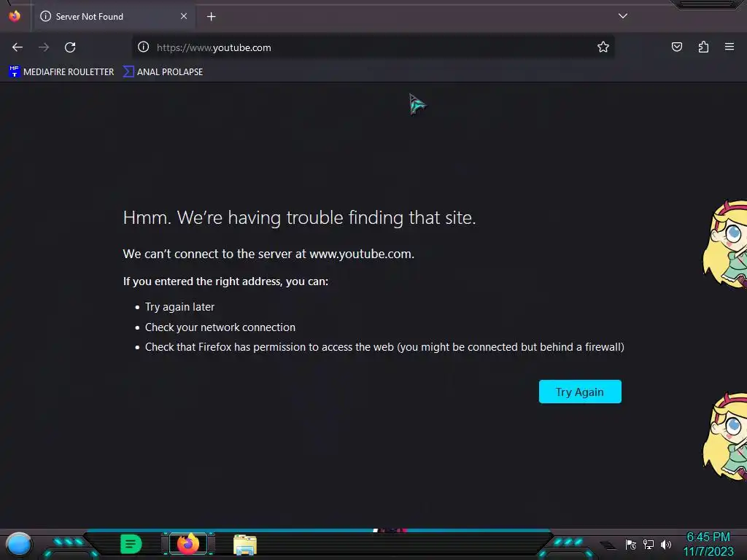Image resolution: width=747 pixels, height=560 pixels.
Task: Open the green chat app taskbar icon
Action: [x=131, y=544]
